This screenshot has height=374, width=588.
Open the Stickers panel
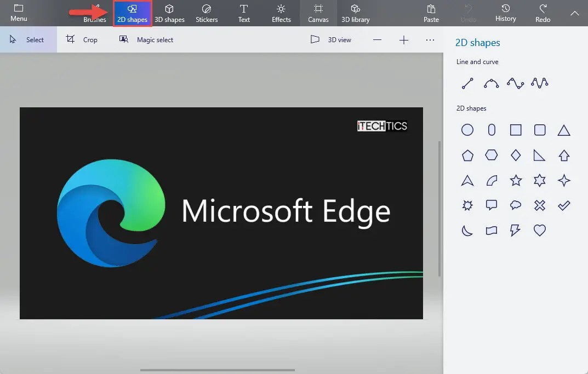207,13
